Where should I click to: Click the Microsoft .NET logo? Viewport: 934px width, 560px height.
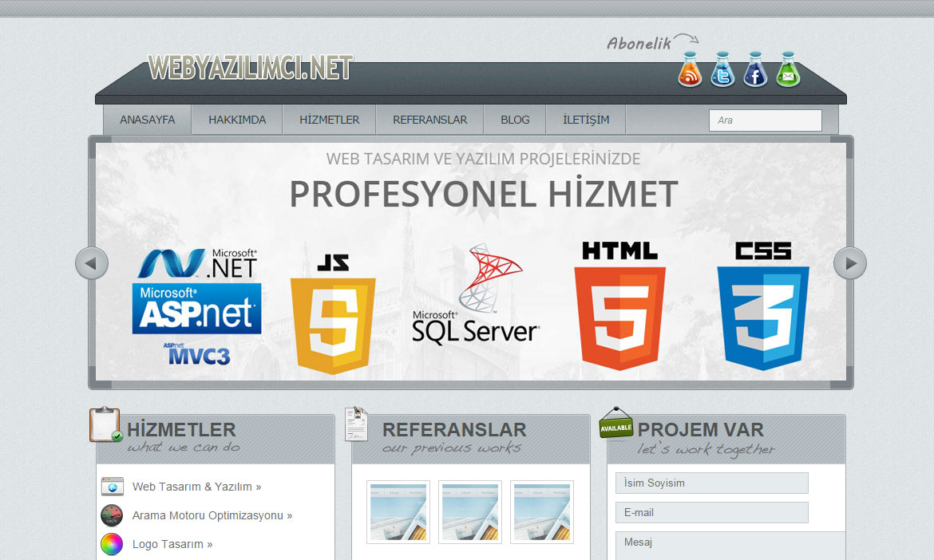(x=197, y=263)
